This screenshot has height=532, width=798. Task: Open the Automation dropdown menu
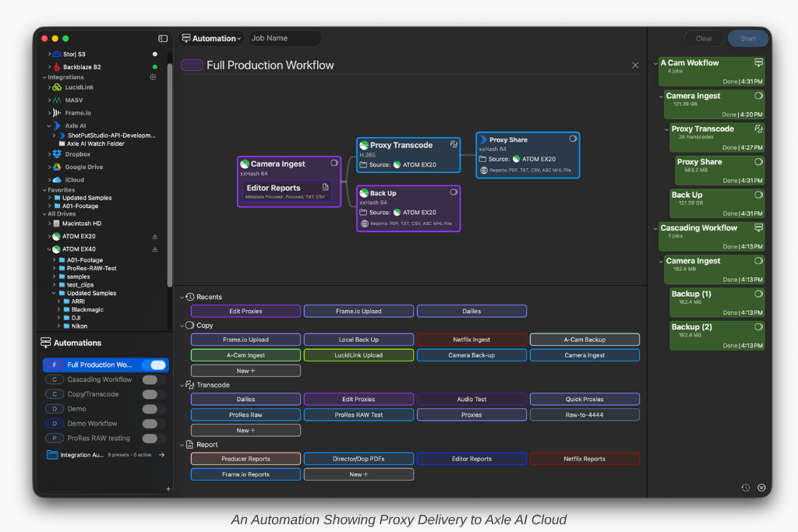point(211,38)
